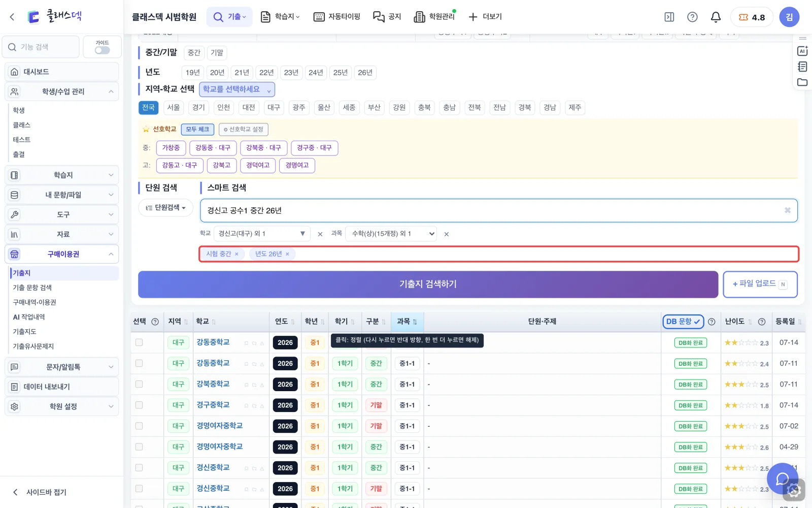Collapse the 학생/수업 관리 sidebar section
The width and height of the screenshot is (812, 508).
tap(62, 91)
